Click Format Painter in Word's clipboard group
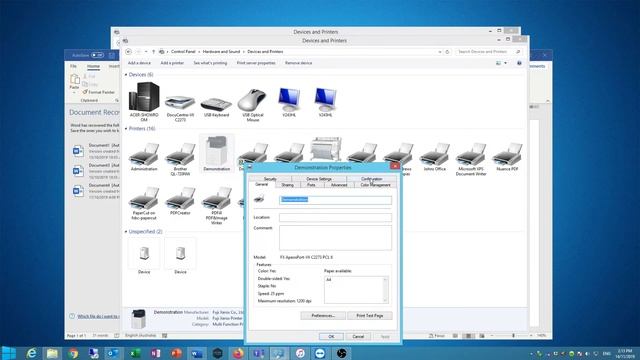 (99, 92)
